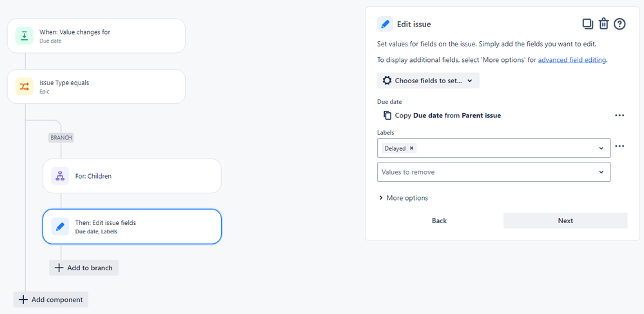Screen dimensions: 644x314
Task: Click the orange condition shuffle icon
Action: pos(24,86)
